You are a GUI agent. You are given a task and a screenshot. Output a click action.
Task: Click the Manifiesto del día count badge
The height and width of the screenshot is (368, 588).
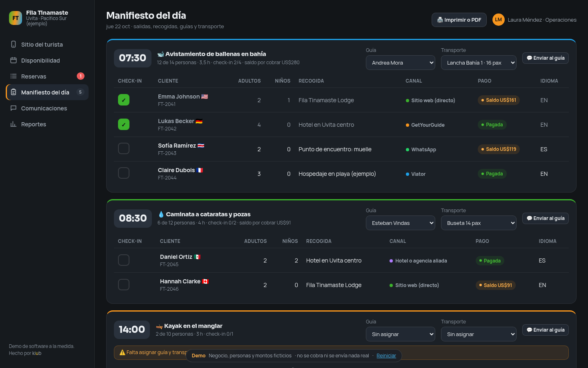[x=80, y=92]
